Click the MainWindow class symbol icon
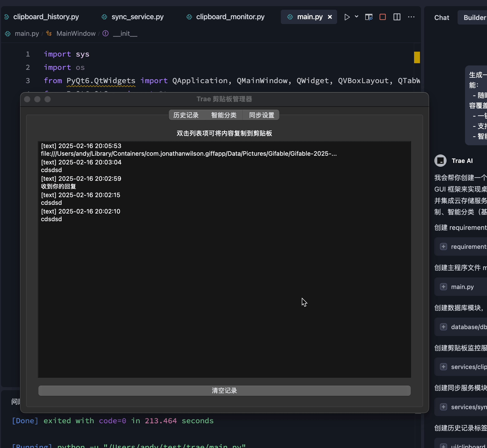 (x=49, y=33)
